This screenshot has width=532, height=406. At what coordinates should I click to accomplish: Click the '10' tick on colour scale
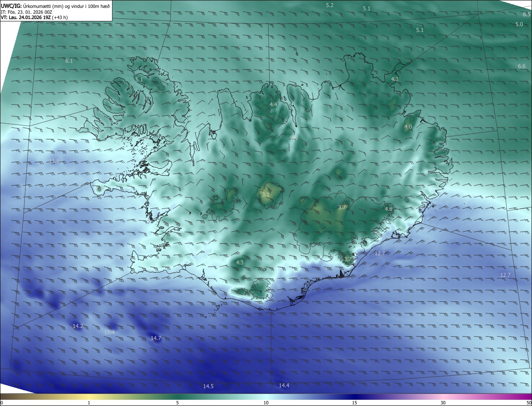pos(266,403)
